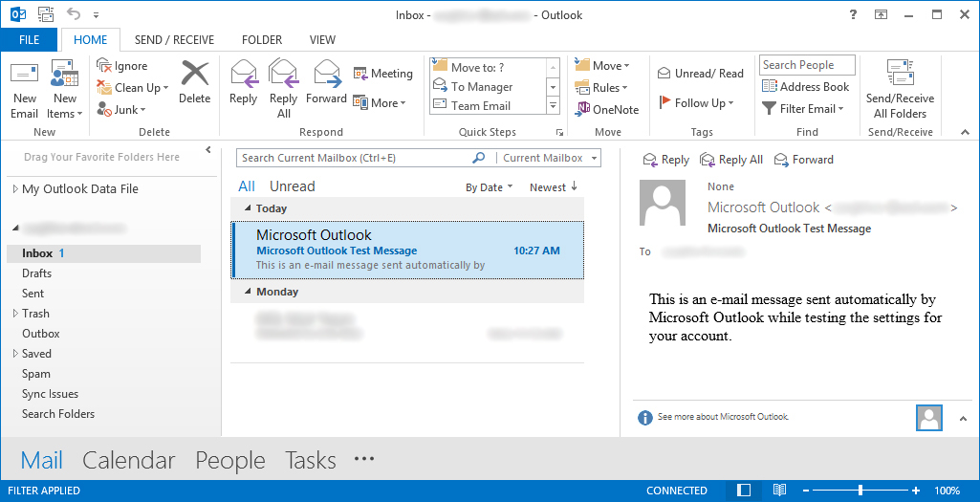Screen dimensions: 980x502
Task: Collapse the Monday group
Action: tap(249, 292)
